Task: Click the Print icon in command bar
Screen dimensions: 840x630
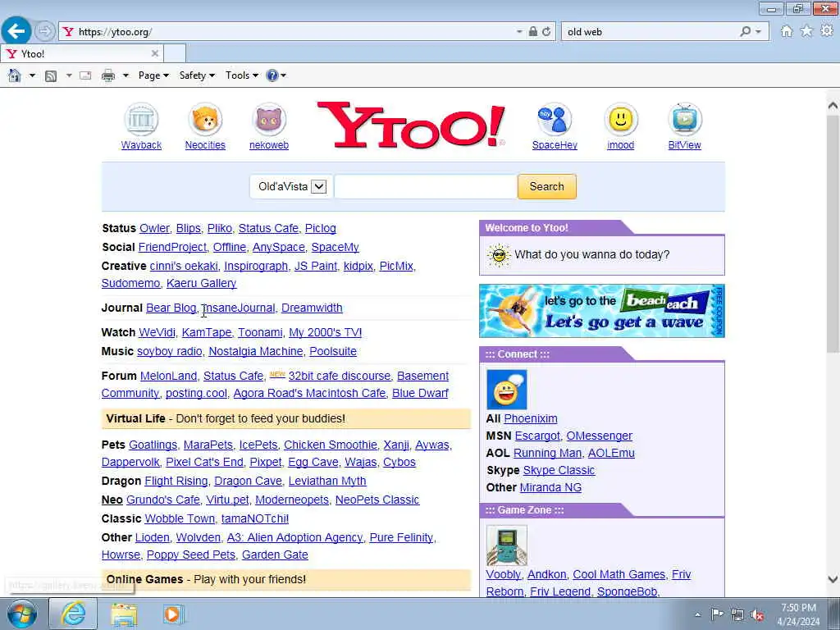Action: point(108,75)
